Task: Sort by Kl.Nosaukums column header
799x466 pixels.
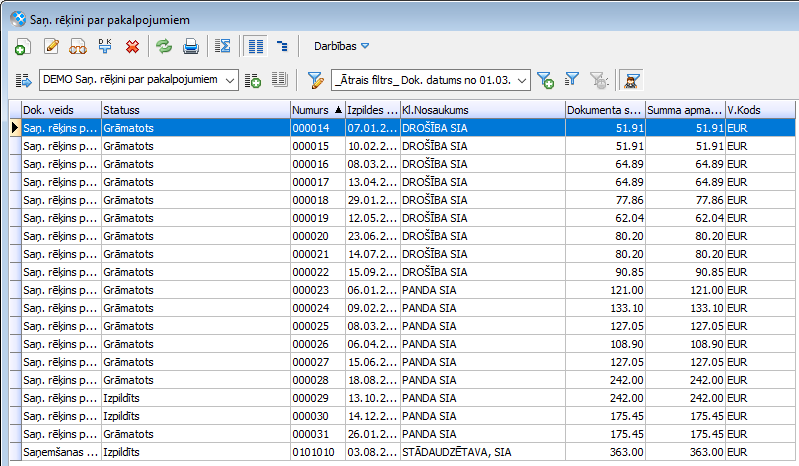Action: pos(483,110)
